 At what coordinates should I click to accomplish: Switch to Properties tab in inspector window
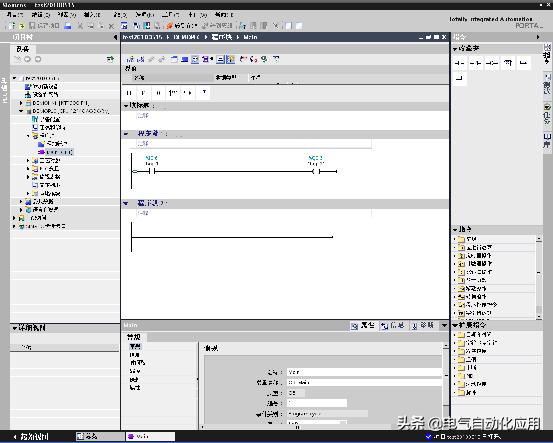coord(363,325)
